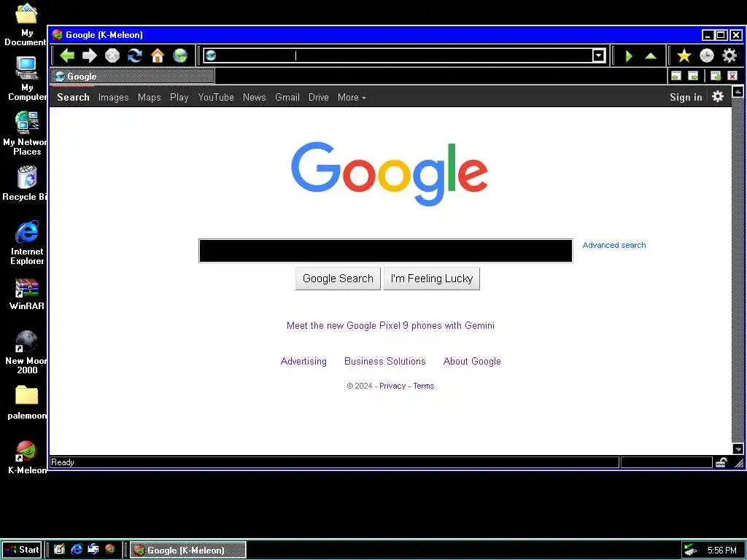The height and width of the screenshot is (560, 747).
Task: Select palemoon folder on desktop
Action: [x=27, y=402]
